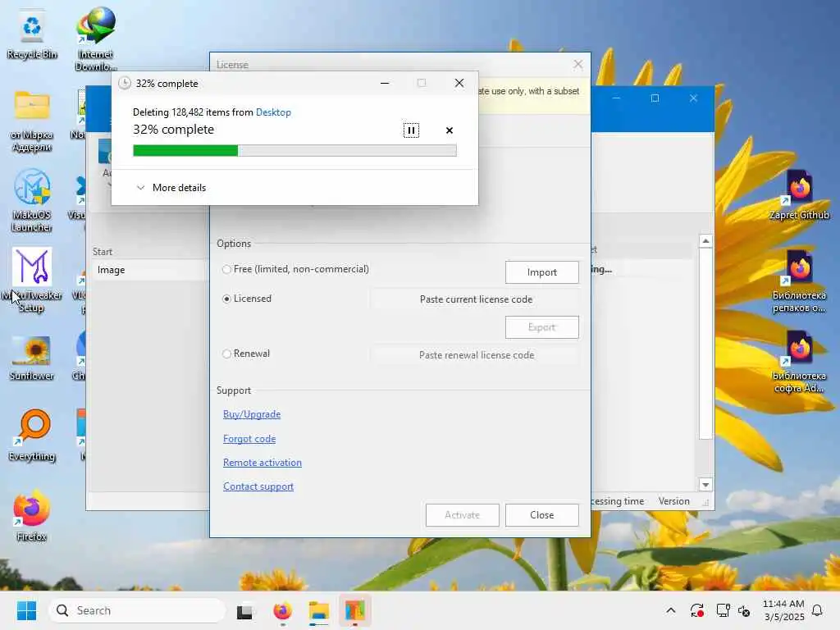Click the Export license button
This screenshot has height=630, width=840.
[541, 327]
